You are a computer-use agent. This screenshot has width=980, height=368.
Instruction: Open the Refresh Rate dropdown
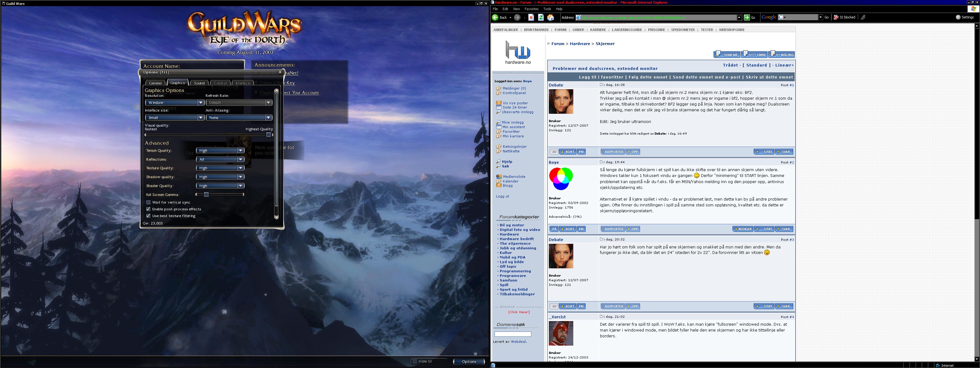tap(239, 103)
